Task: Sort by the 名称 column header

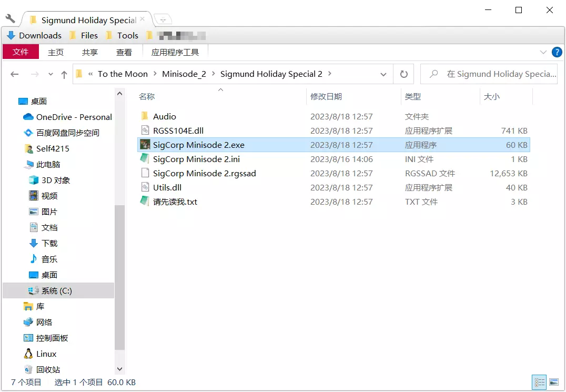Action: click(x=147, y=96)
